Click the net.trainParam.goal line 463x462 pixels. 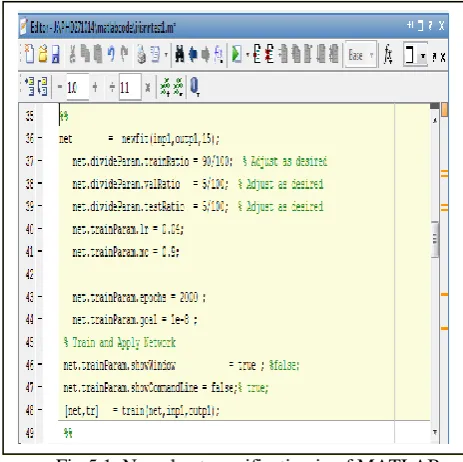pyautogui.click(x=135, y=320)
